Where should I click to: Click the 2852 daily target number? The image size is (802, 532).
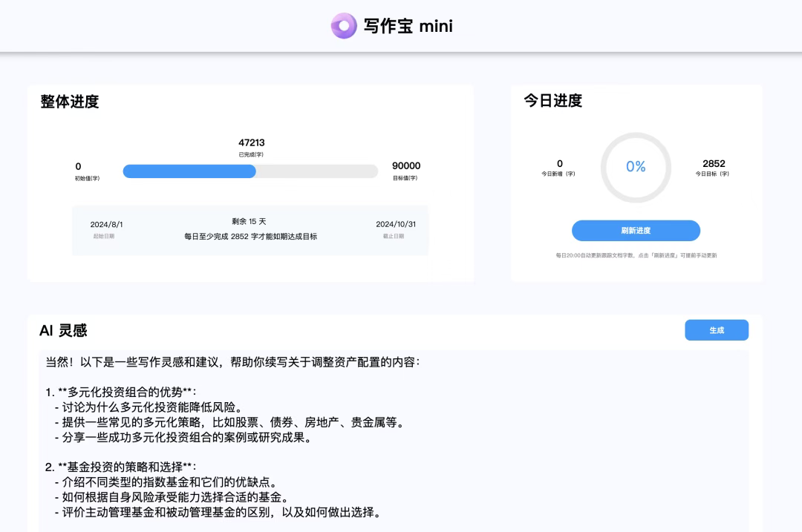click(714, 163)
